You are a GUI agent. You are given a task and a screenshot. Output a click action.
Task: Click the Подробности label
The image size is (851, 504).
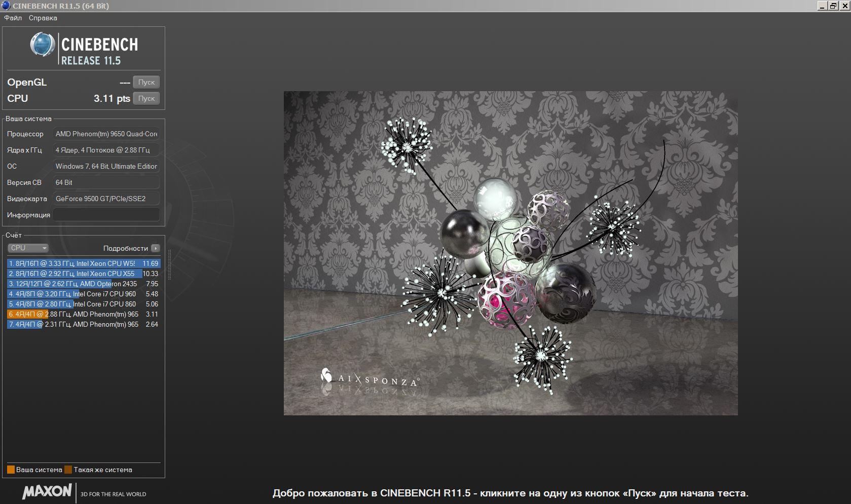point(125,248)
